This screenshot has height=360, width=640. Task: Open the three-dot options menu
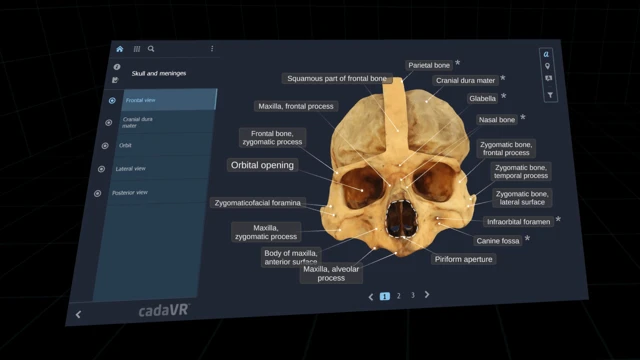tap(212, 49)
